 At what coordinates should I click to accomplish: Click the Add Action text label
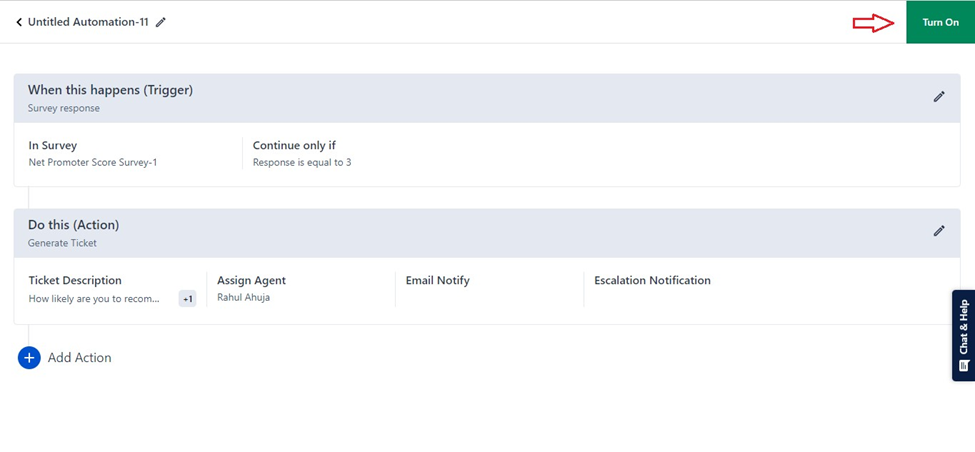pos(79,358)
